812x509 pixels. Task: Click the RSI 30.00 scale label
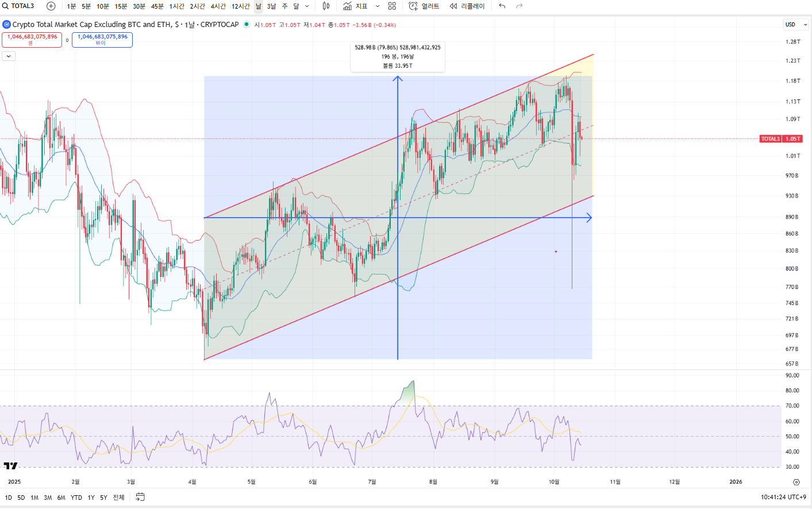click(792, 467)
